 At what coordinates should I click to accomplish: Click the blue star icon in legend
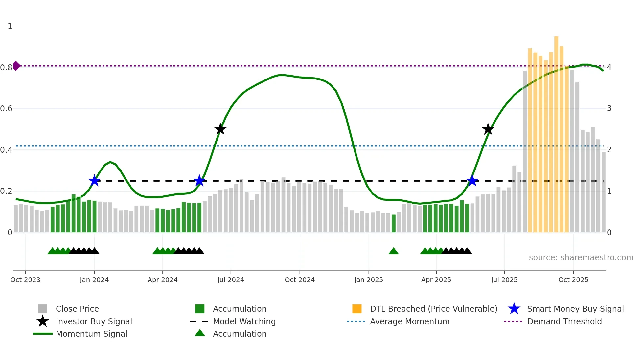(x=514, y=309)
